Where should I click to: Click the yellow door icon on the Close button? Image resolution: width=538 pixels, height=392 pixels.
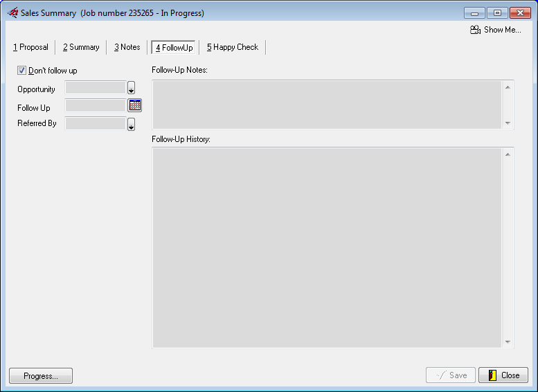pyautogui.click(x=493, y=375)
